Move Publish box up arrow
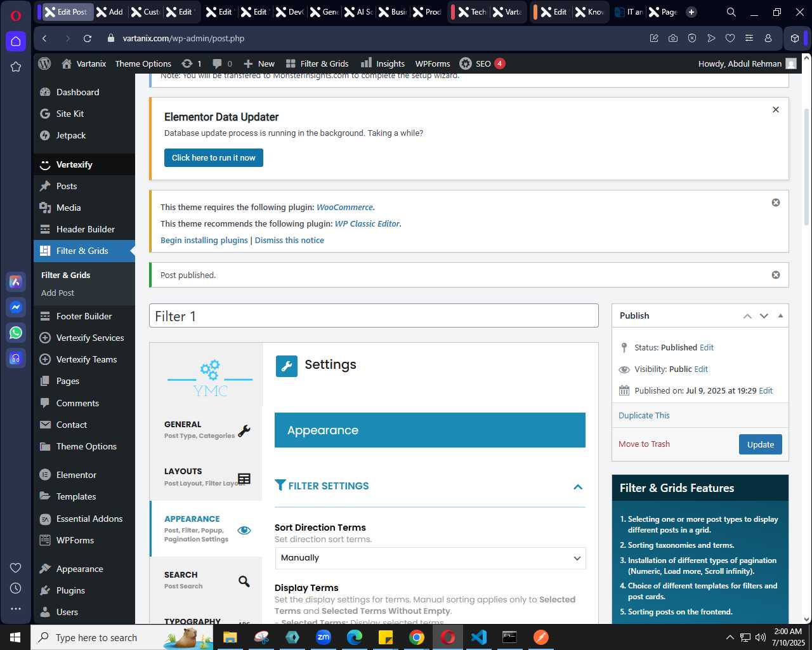 point(747,316)
